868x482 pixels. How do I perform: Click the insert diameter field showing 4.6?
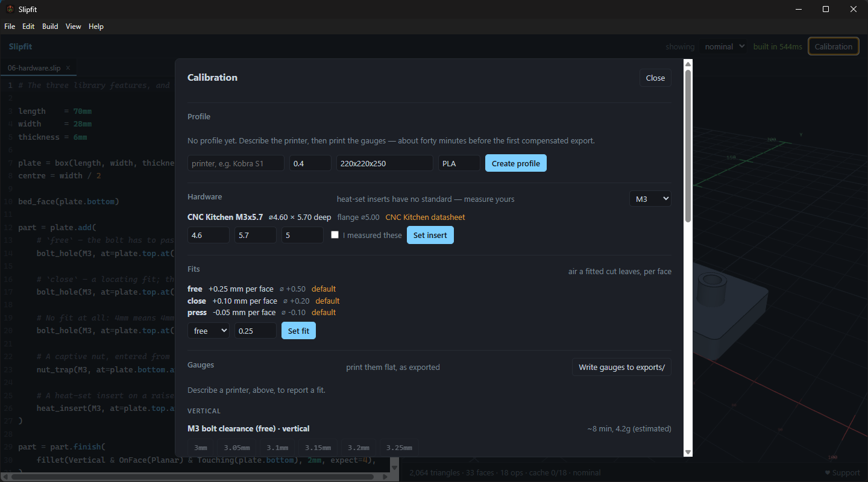coord(209,235)
